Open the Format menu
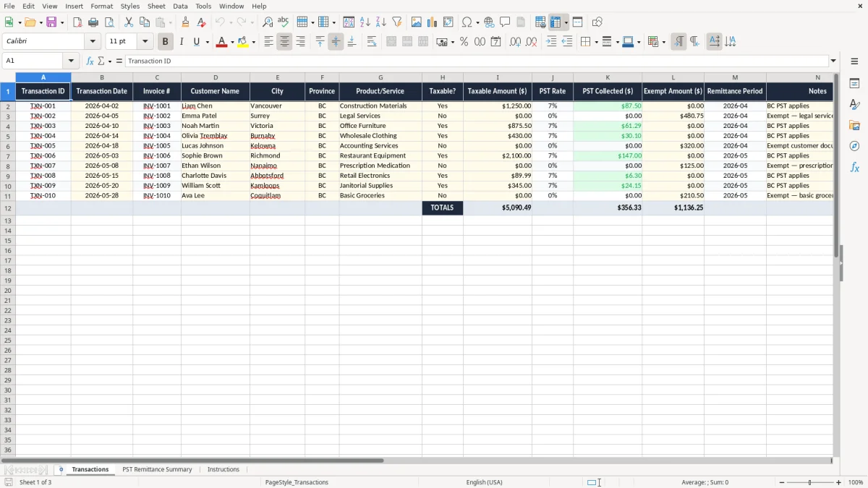The height and width of the screenshot is (488, 868). (102, 6)
